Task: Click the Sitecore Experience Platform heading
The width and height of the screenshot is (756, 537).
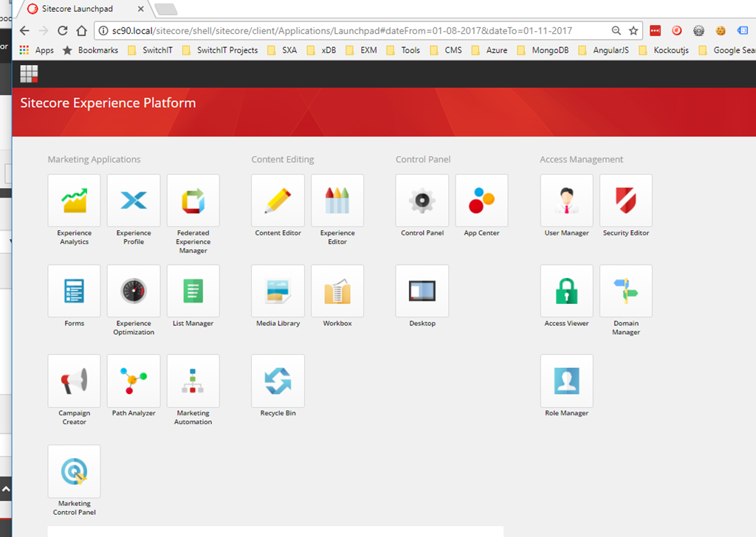Action: pos(108,103)
